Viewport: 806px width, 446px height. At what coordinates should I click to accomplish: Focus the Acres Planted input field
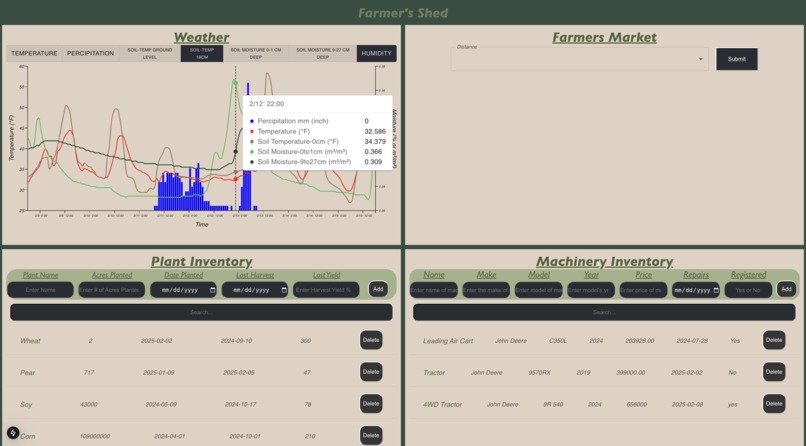pyautogui.click(x=112, y=290)
